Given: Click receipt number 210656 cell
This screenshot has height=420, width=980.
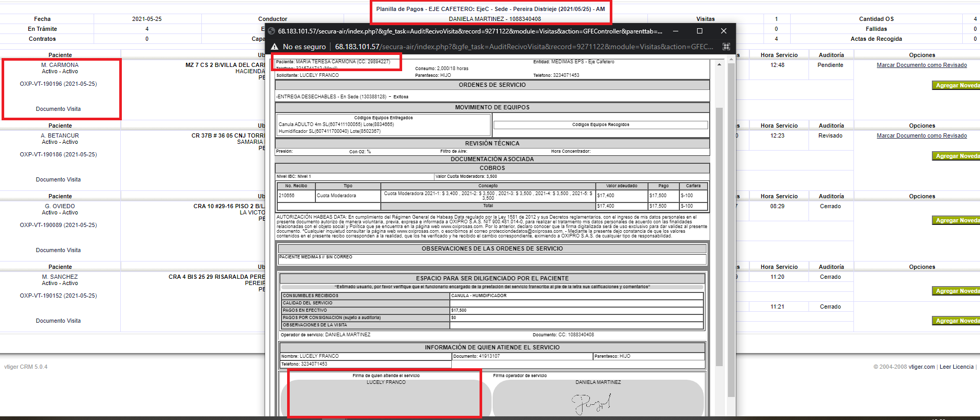Looking at the screenshot, I should coord(295,196).
